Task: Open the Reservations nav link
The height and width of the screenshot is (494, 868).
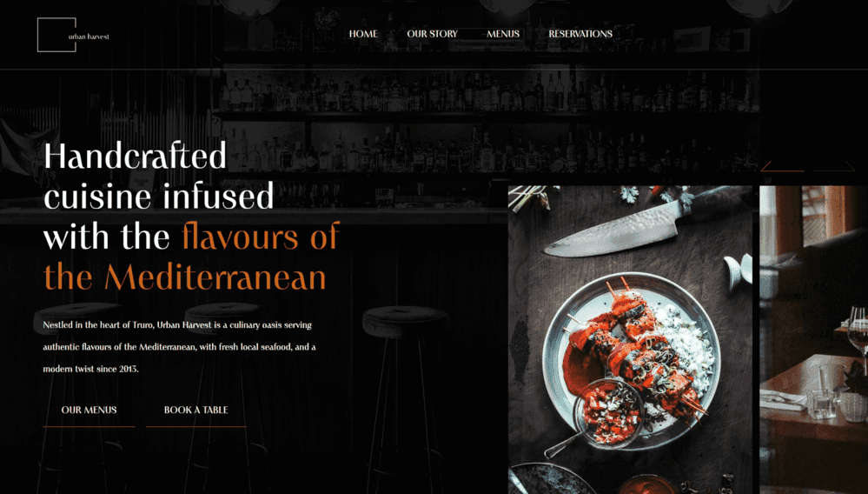Action: [580, 34]
